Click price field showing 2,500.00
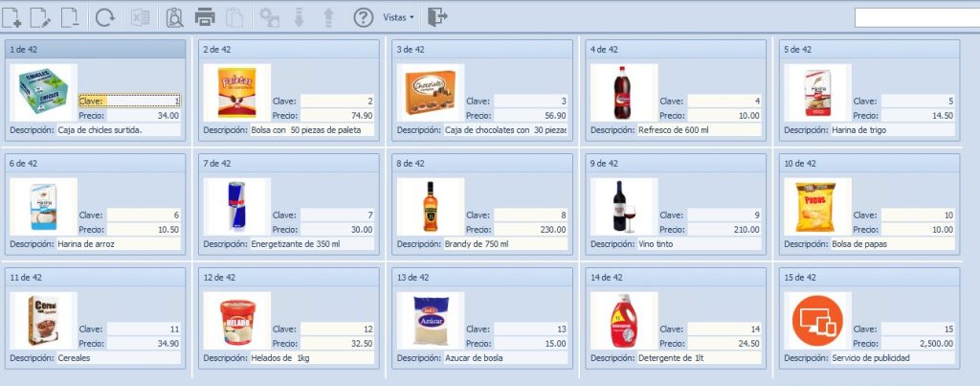The image size is (980, 386). pos(918,344)
